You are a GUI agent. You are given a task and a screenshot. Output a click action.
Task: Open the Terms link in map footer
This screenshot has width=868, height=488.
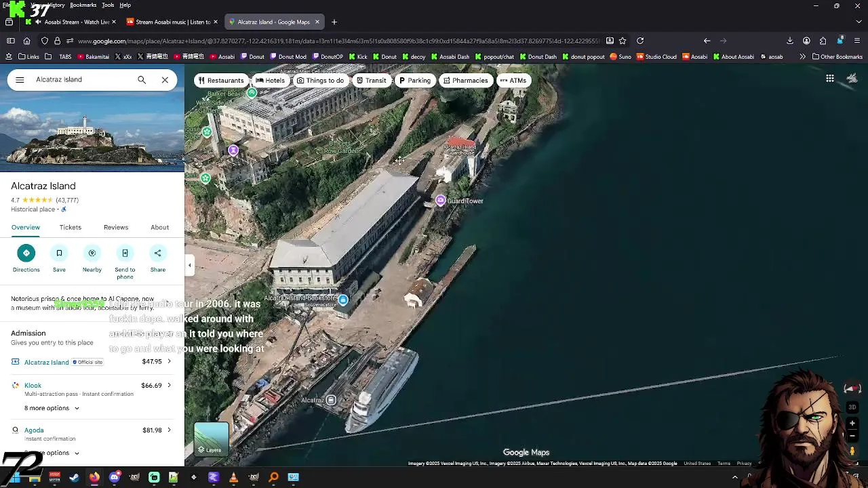pyautogui.click(x=724, y=464)
